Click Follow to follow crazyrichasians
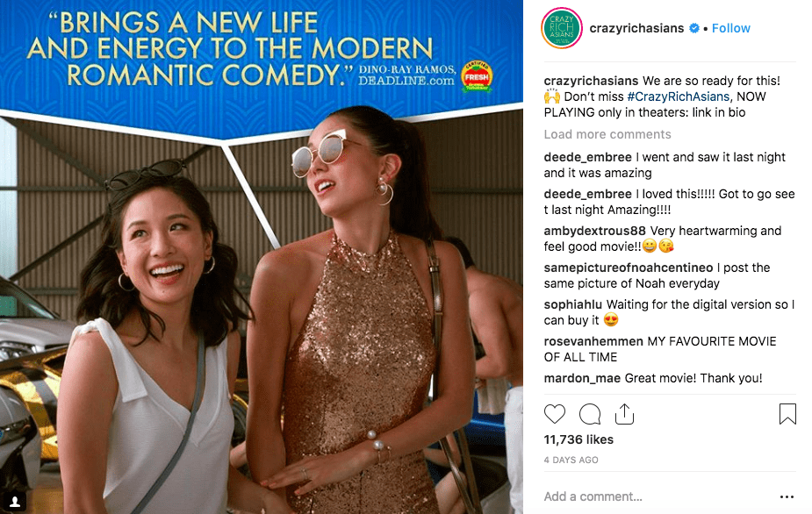 tap(730, 27)
